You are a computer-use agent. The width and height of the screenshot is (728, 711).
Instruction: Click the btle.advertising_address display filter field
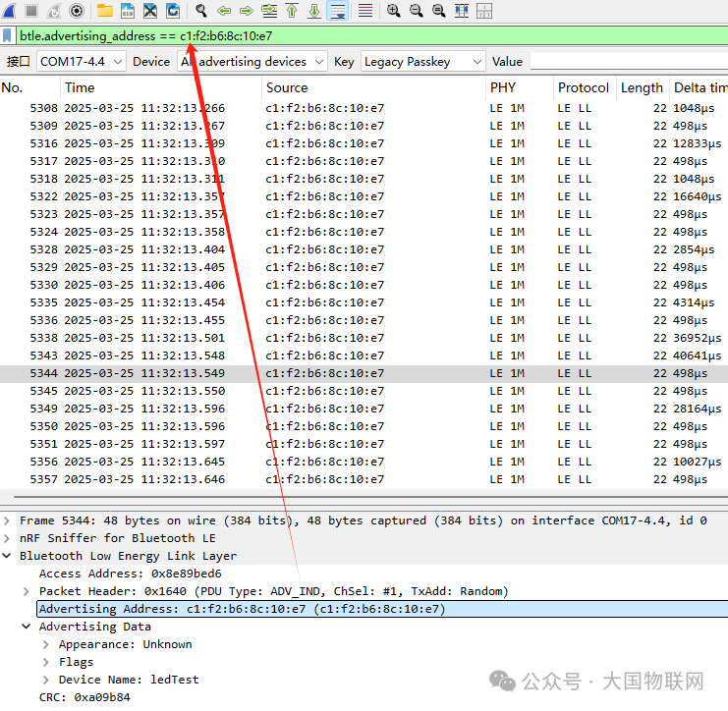click(371, 35)
